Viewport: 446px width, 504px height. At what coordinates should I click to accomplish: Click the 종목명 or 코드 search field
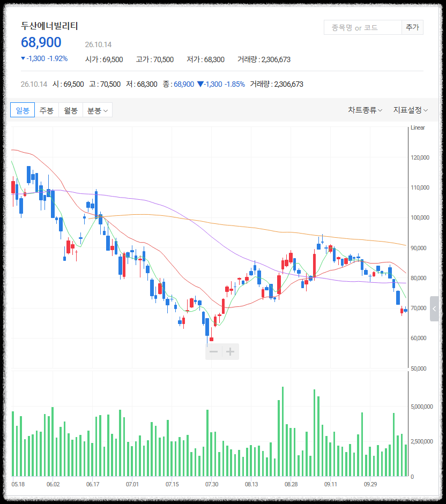coord(363,28)
